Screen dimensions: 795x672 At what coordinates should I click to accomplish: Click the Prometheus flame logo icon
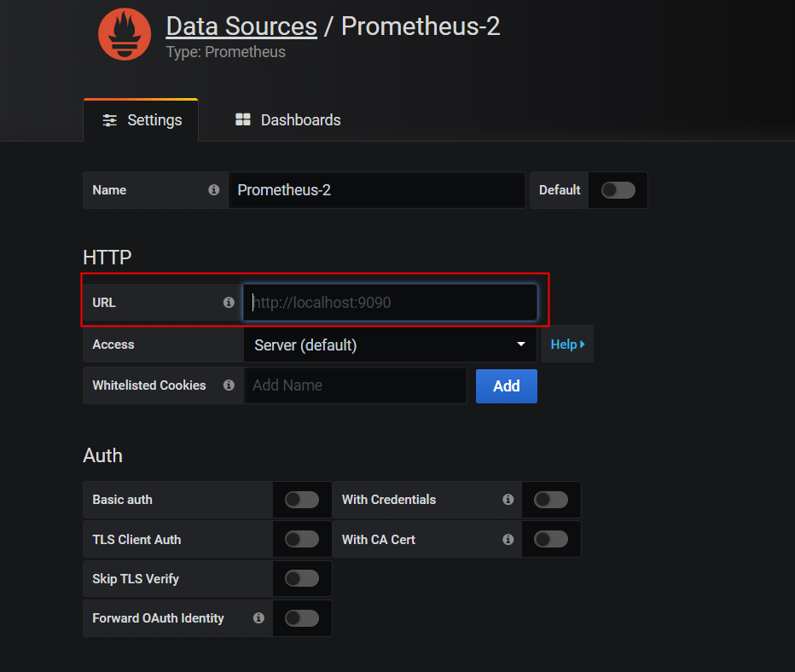125,35
